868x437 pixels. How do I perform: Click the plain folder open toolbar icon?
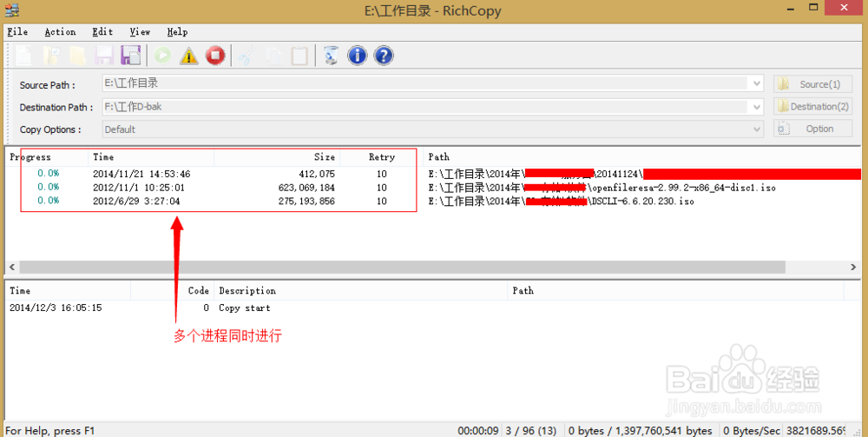[x=78, y=56]
